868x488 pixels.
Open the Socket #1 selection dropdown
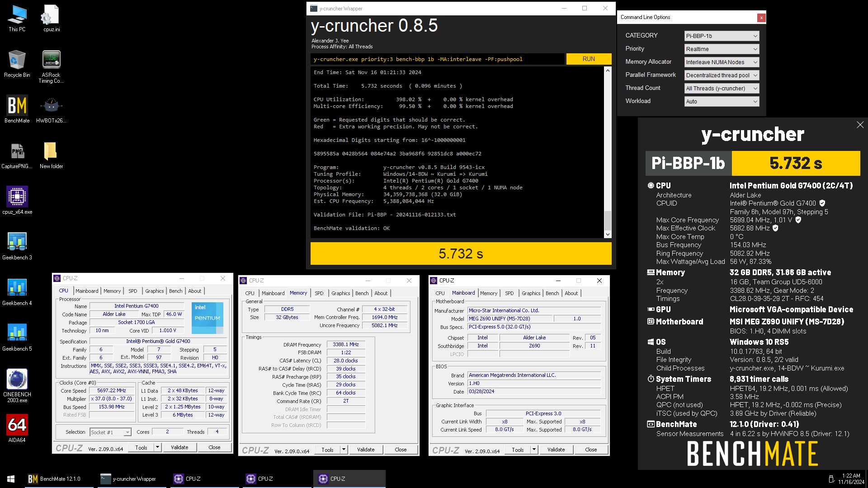(110, 432)
